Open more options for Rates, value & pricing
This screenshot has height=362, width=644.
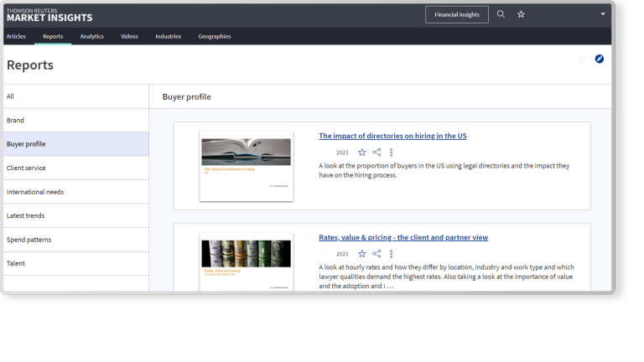(x=391, y=254)
